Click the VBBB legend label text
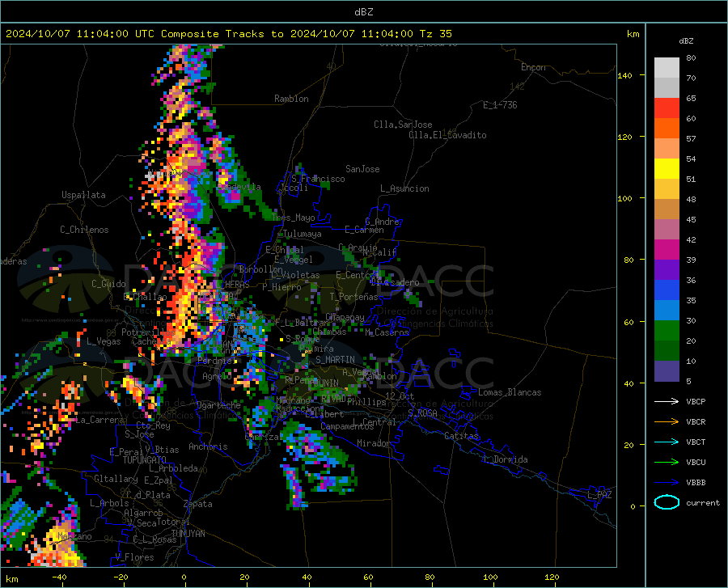Screen dimensions: 728x588 696,482
